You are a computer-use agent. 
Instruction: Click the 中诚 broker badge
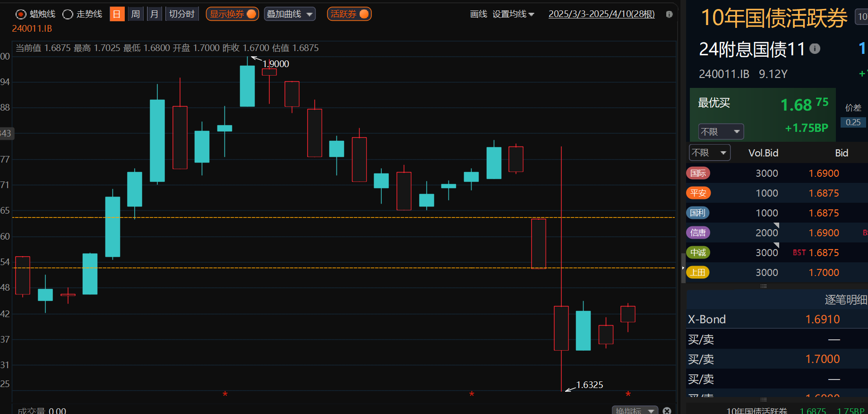[x=698, y=252]
